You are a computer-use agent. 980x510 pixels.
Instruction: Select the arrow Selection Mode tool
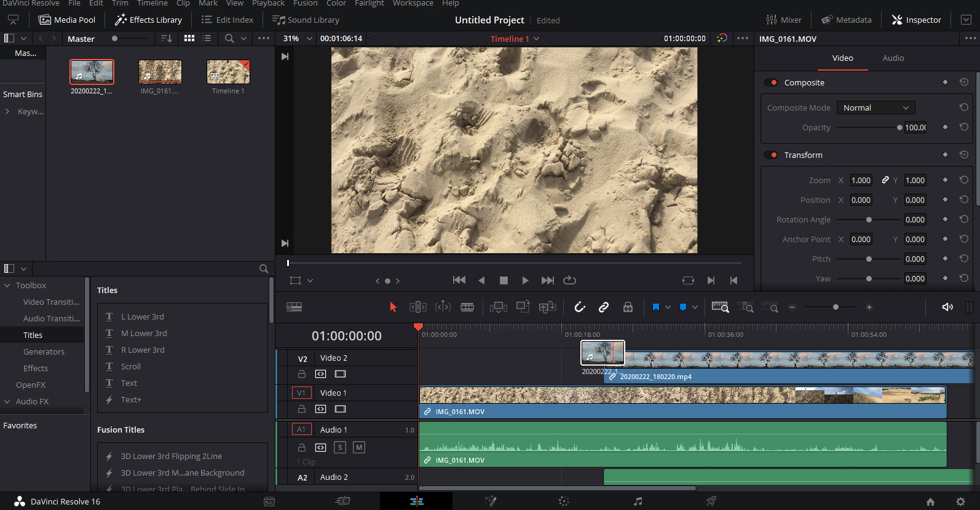393,307
